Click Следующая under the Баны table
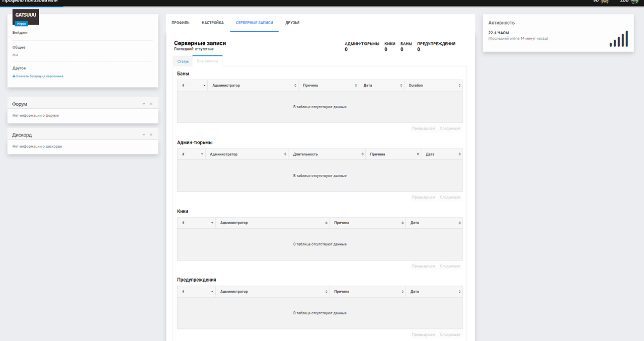The height and width of the screenshot is (341, 644). pos(450,128)
